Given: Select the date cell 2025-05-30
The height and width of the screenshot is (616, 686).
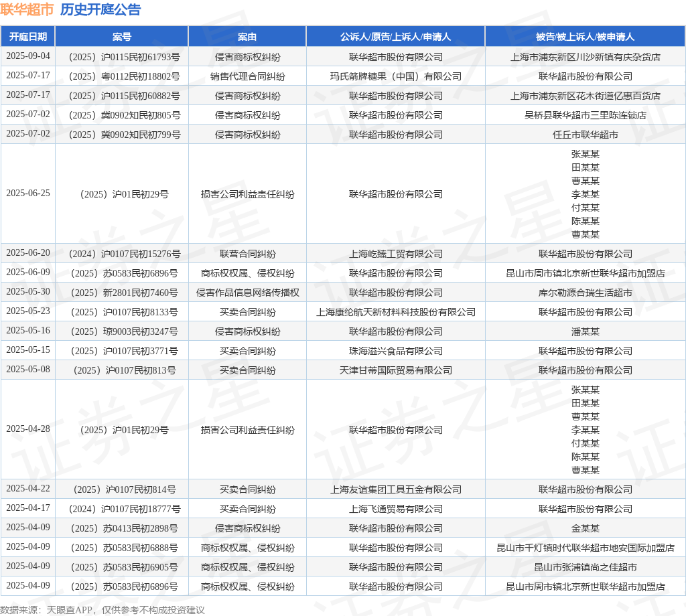Looking at the screenshot, I should click(28, 292).
